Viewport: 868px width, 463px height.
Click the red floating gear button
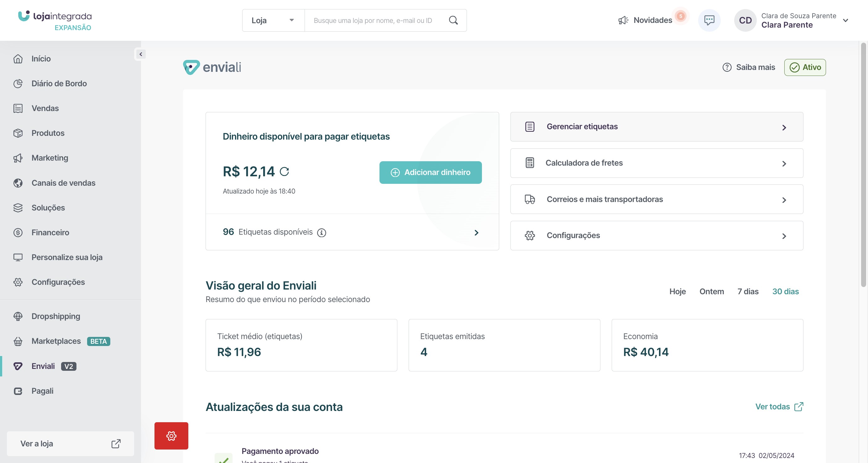171,436
